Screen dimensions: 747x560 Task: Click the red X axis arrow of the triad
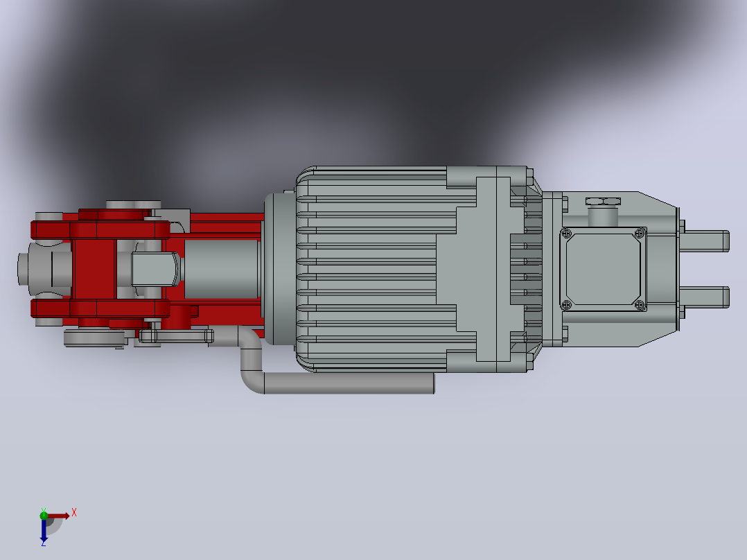tap(58, 516)
